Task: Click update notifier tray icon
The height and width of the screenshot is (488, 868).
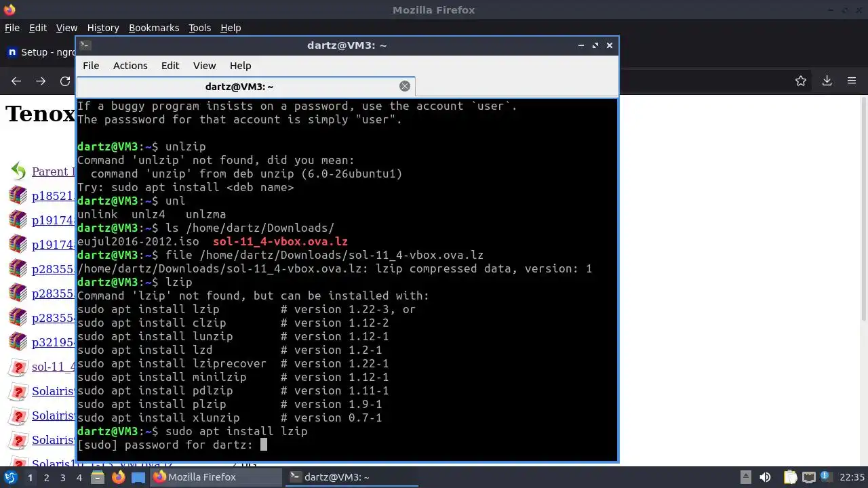Action: tap(827, 477)
